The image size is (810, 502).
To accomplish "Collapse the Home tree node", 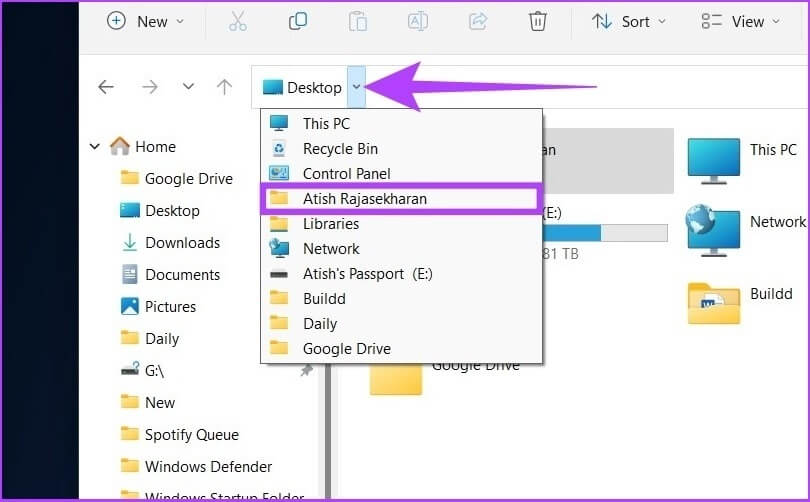I will pyautogui.click(x=95, y=147).
